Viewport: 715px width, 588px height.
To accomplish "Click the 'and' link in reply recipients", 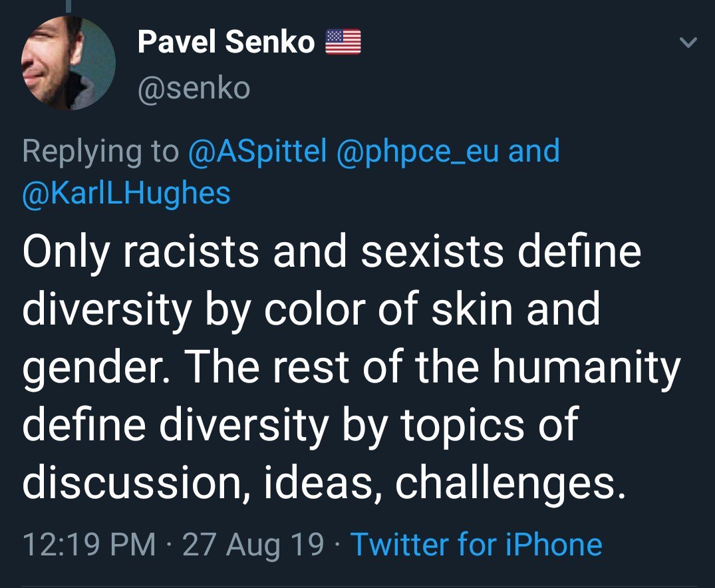I will 533,150.
